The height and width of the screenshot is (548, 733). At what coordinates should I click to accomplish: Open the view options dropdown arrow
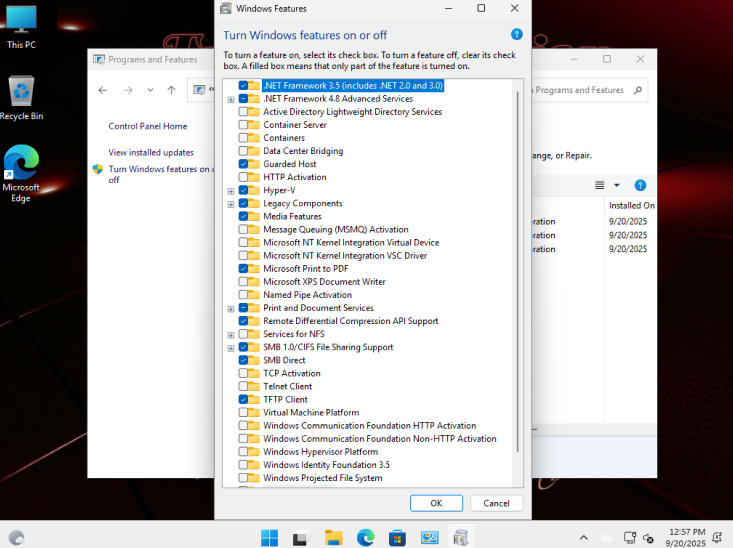[x=617, y=185]
